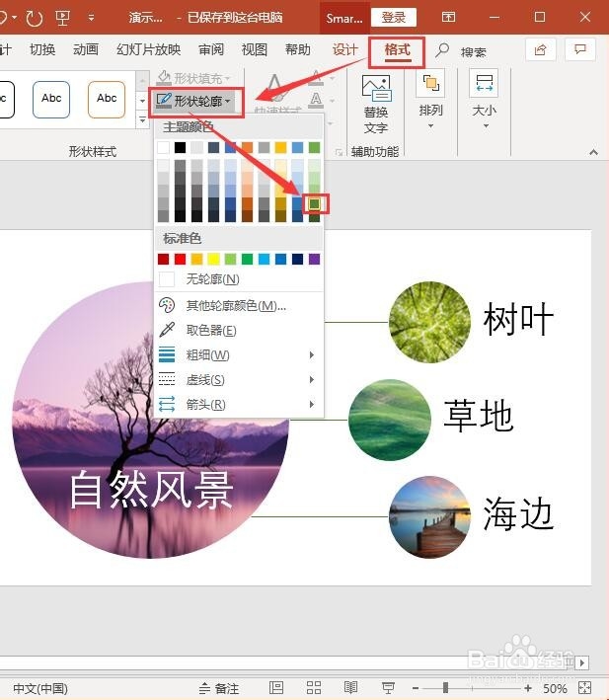The height and width of the screenshot is (700, 609).
Task: Click shape styles gallery down arrow
Action: coord(142,101)
